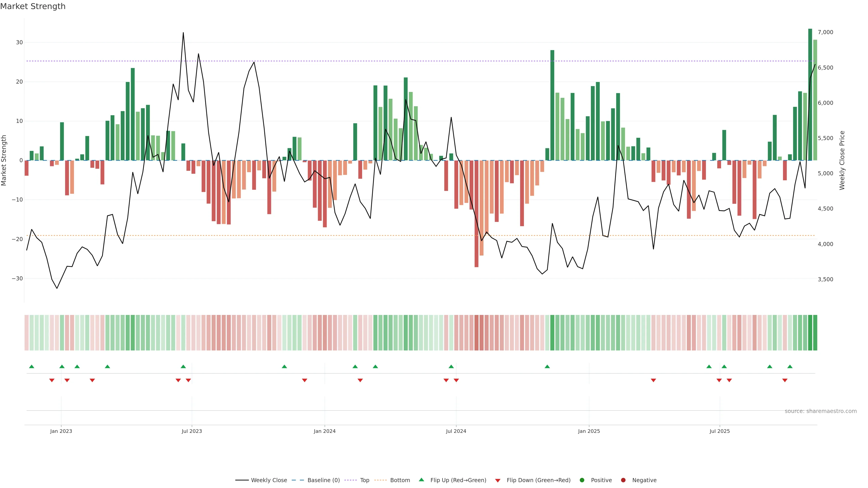Click Flip Up green triangle legend icon

coord(421,480)
